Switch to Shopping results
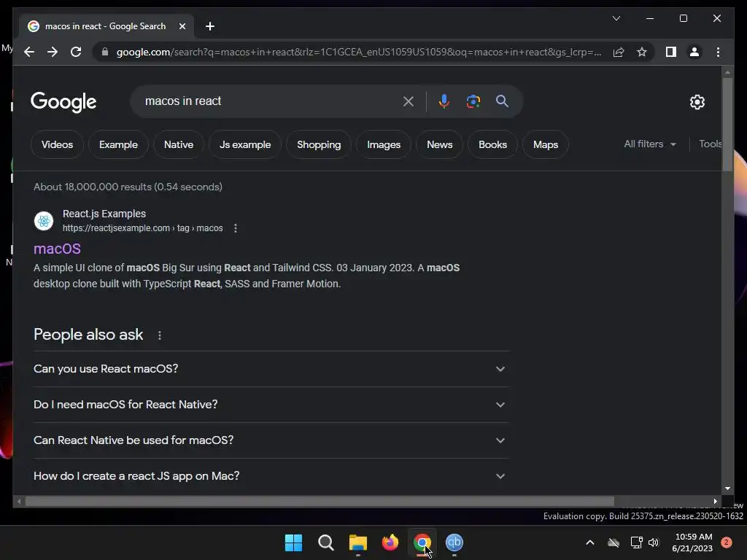This screenshot has width=747, height=560. click(x=319, y=145)
